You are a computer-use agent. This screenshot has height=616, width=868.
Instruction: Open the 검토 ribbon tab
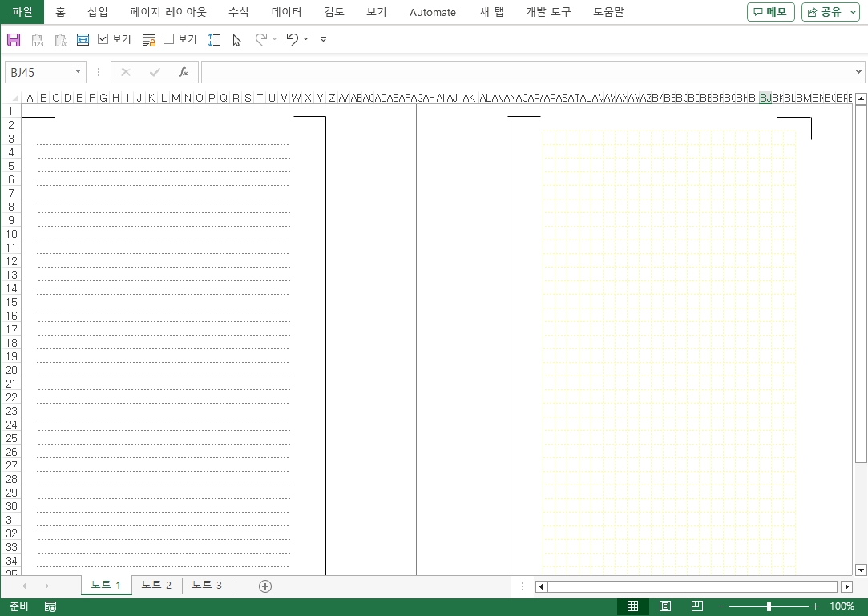[334, 12]
